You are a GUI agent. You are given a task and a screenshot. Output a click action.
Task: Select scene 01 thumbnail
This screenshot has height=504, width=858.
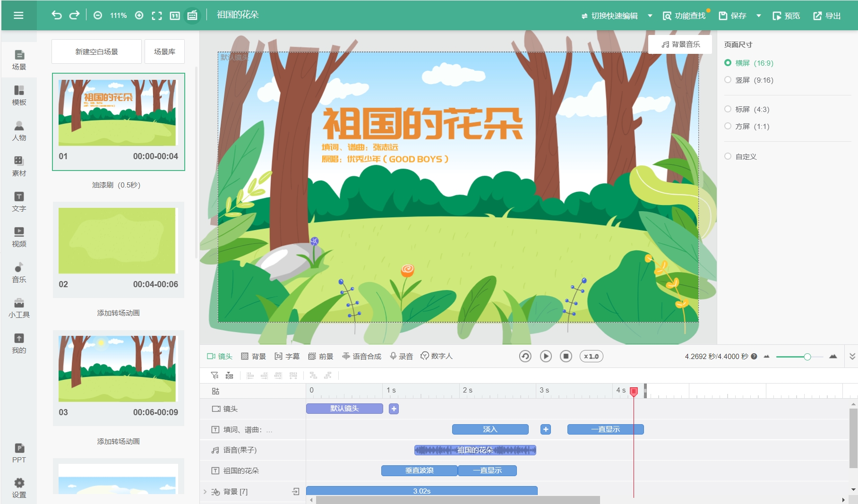click(x=118, y=121)
